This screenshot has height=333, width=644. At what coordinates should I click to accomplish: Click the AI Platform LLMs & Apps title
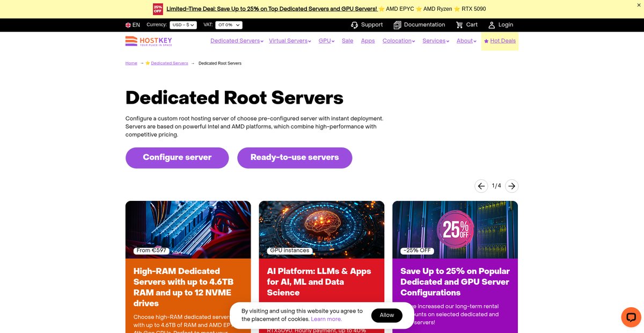319,282
